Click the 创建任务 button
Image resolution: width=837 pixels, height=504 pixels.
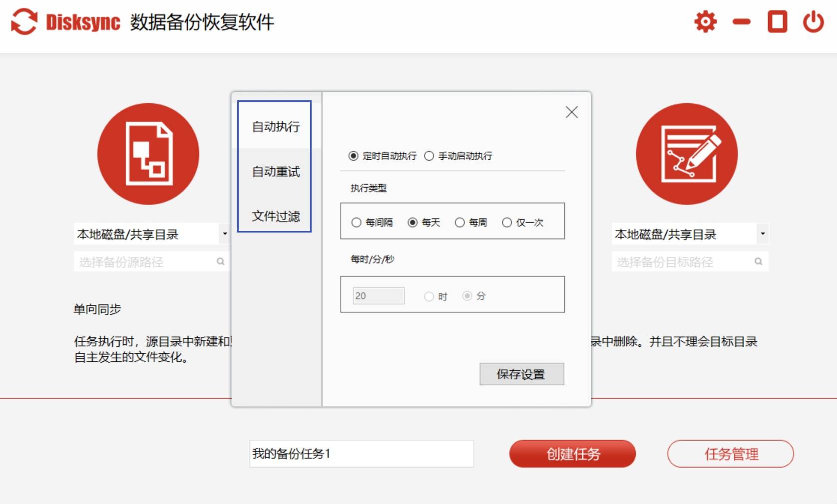[x=572, y=454]
